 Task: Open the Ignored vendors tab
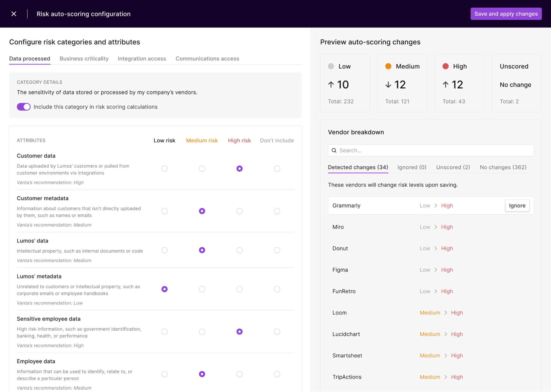tap(412, 167)
